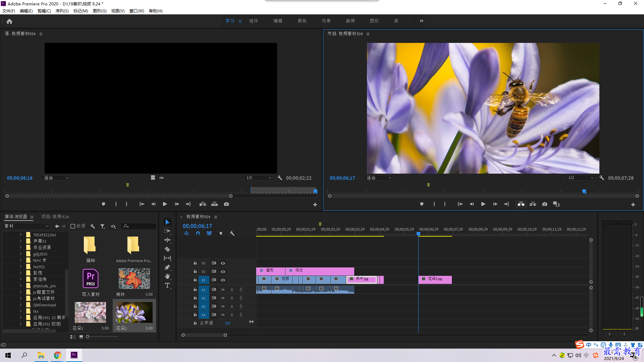This screenshot has width=644, height=362.
Task: Switch to the 编辑 workspace tab
Action: click(x=278, y=21)
